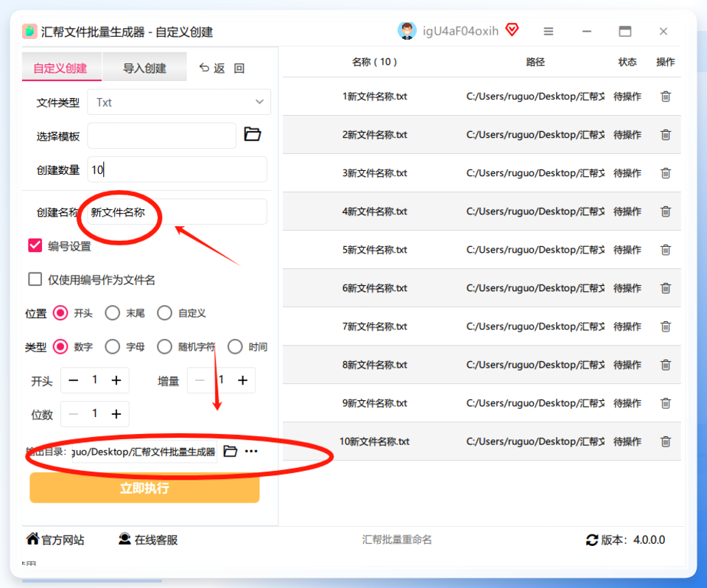Increase the 位数 digit count

pyautogui.click(x=116, y=414)
